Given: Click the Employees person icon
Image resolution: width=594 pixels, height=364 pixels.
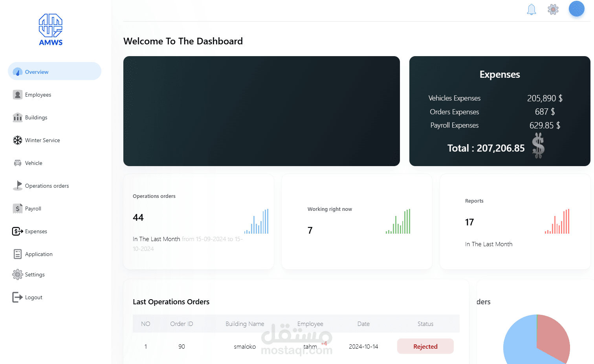Looking at the screenshot, I should point(18,95).
